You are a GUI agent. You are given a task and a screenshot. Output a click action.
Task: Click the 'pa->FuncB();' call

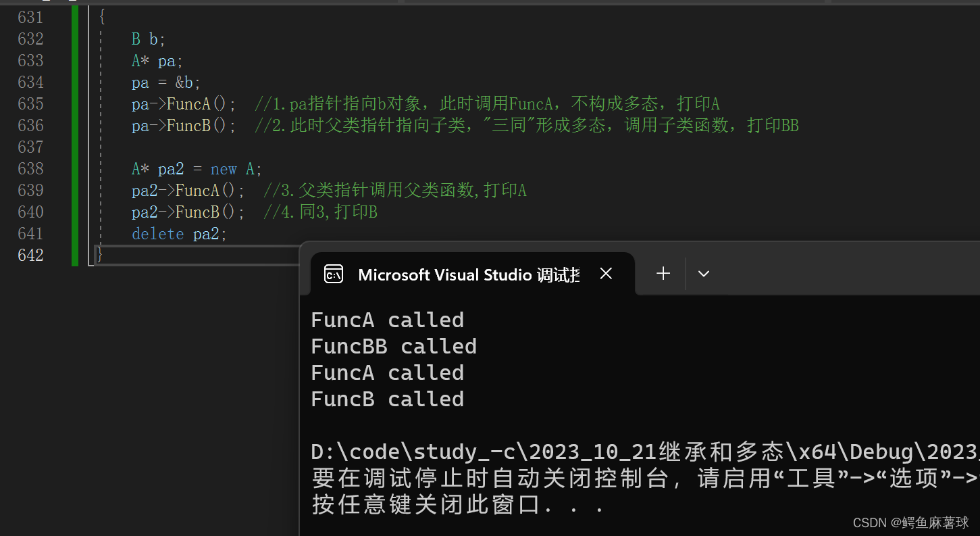[x=184, y=126]
